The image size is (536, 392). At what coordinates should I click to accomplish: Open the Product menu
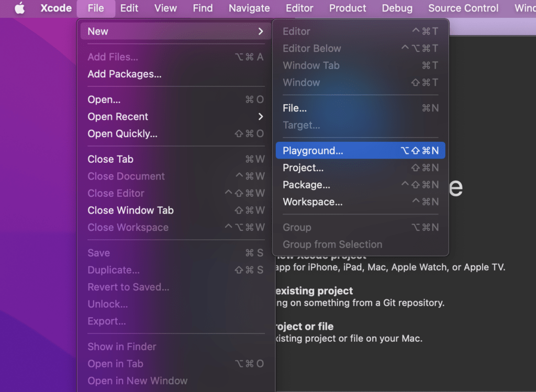click(x=348, y=8)
